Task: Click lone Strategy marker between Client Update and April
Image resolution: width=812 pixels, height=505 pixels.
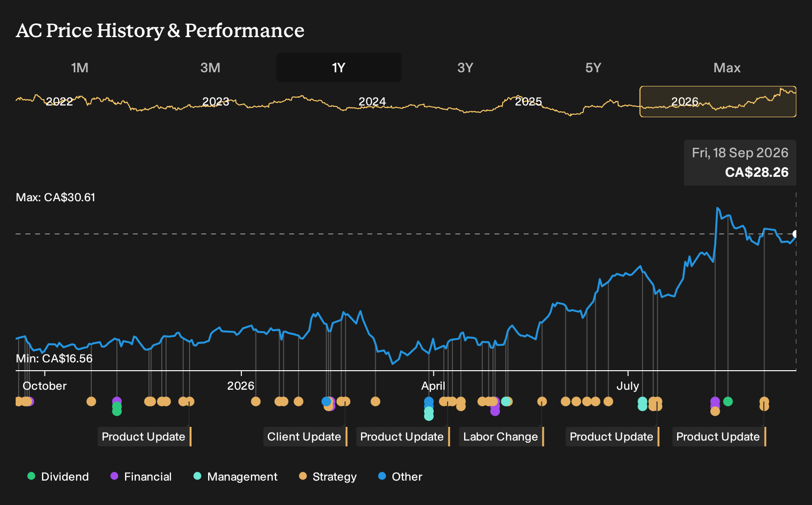Action: point(375,401)
